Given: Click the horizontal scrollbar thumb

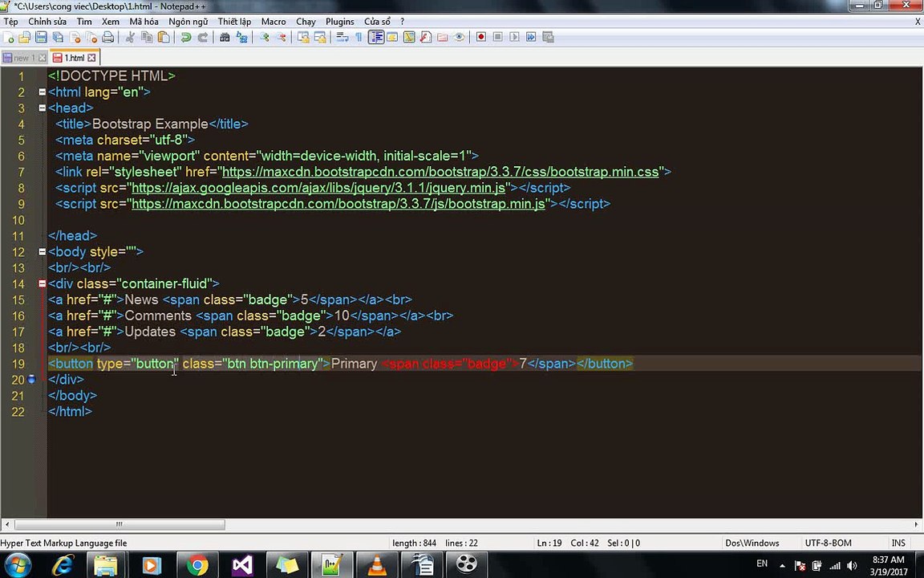Looking at the screenshot, I should click(120, 524).
